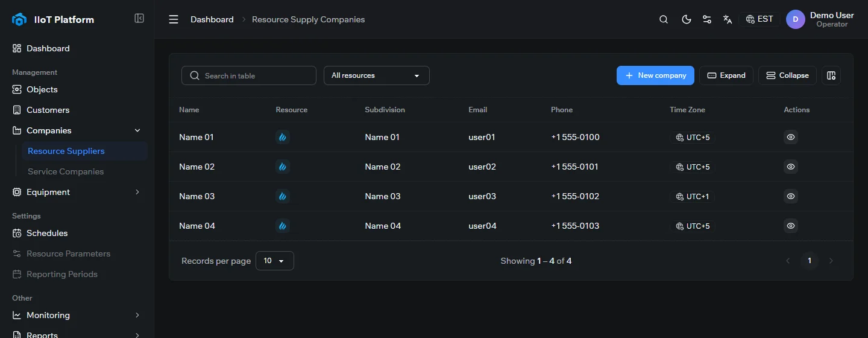868x338 pixels.
Task: Open display settings sliders icon
Action: [x=707, y=19]
